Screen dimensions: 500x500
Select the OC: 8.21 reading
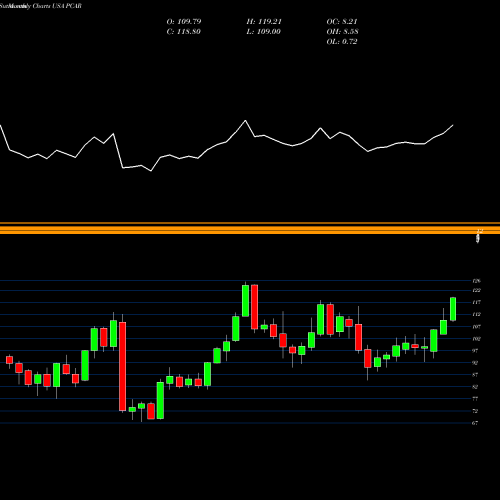point(342,22)
